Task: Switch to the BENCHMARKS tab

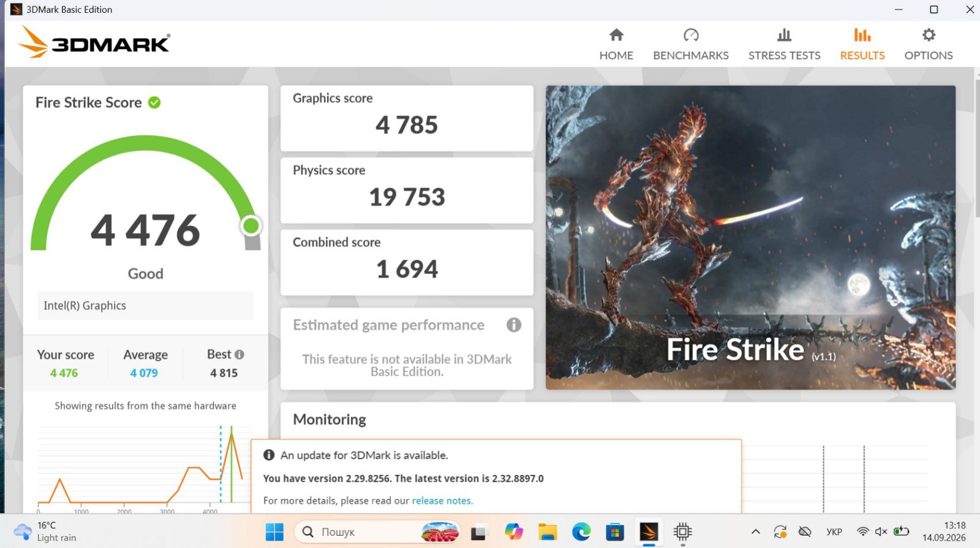Action: (691, 44)
